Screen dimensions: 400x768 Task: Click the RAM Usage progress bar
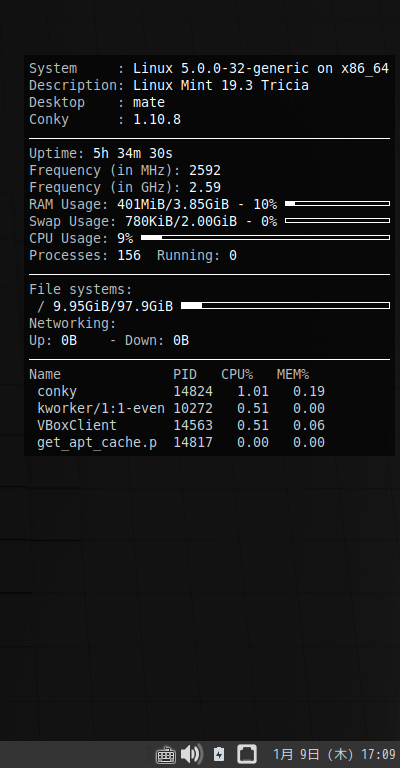(337, 204)
